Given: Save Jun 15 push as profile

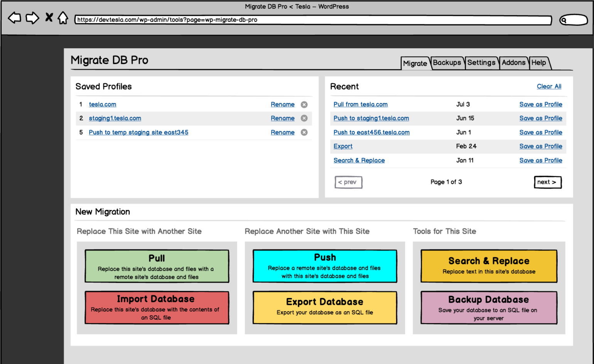Looking at the screenshot, I should pyautogui.click(x=541, y=118).
